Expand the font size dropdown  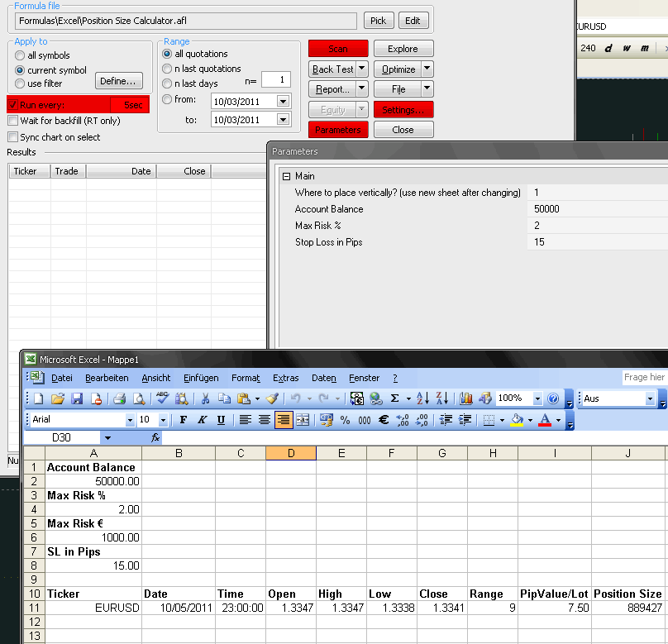(163, 420)
